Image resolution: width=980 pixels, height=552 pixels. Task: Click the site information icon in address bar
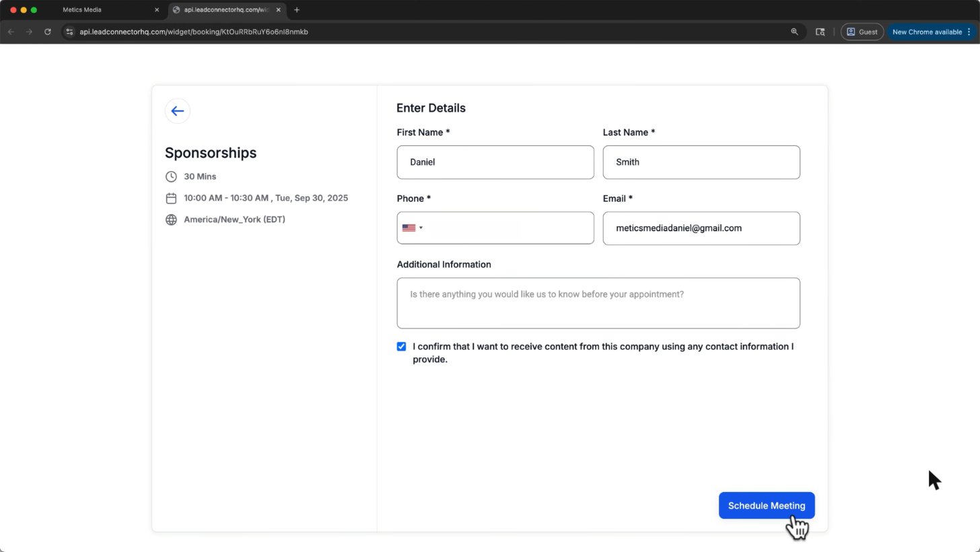point(69,32)
